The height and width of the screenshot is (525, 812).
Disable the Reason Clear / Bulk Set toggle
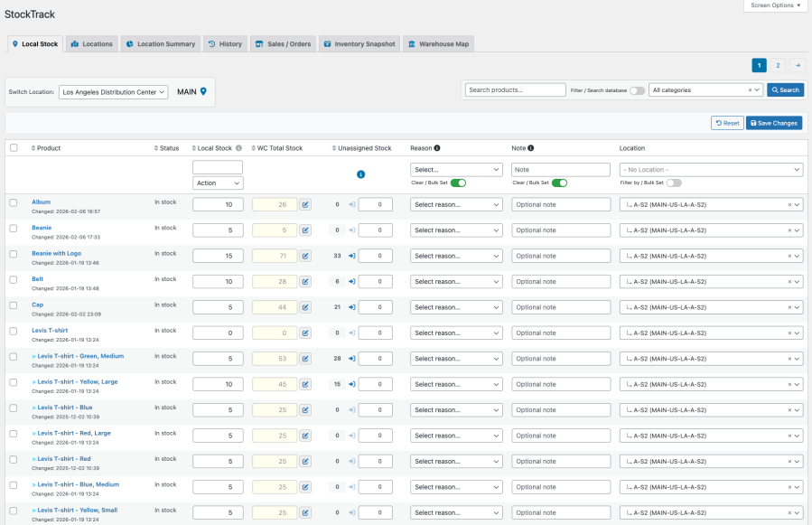click(x=458, y=183)
